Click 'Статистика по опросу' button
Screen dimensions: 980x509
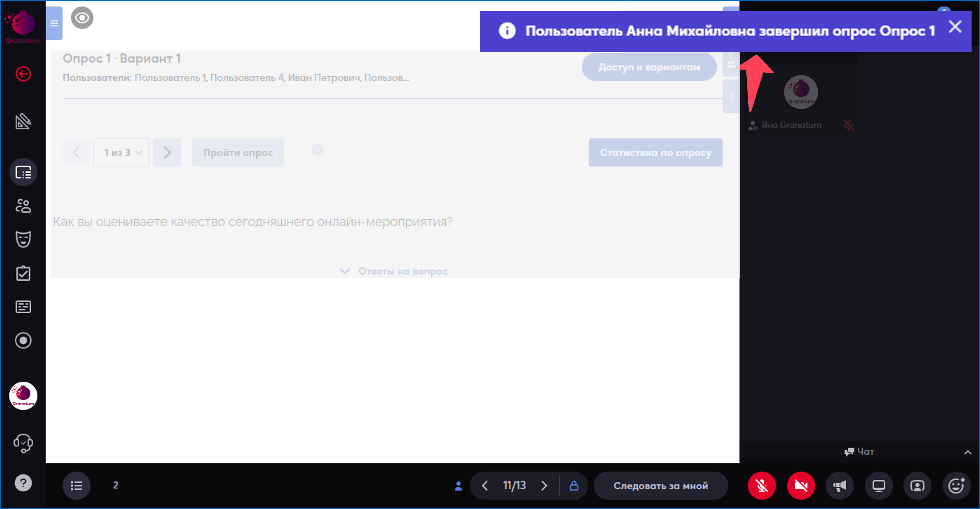coord(655,152)
